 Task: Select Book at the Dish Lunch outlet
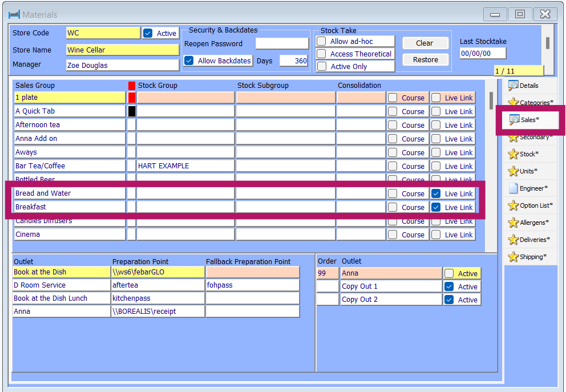click(62, 298)
